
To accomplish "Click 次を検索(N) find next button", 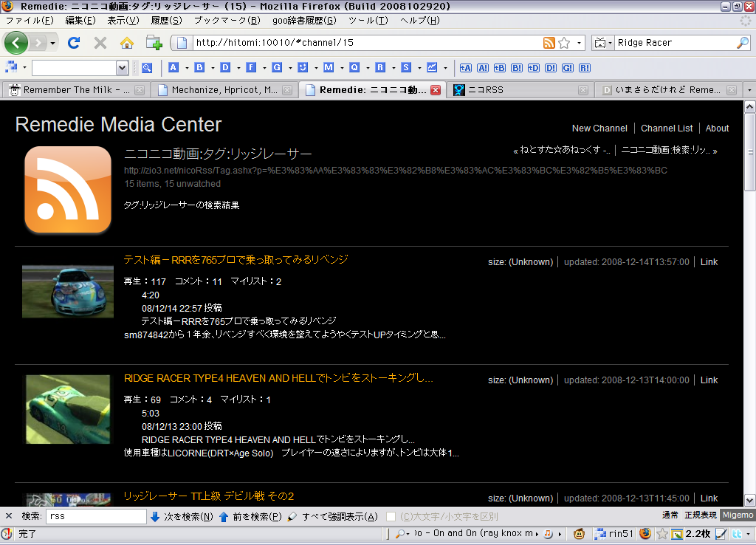I will click(182, 516).
